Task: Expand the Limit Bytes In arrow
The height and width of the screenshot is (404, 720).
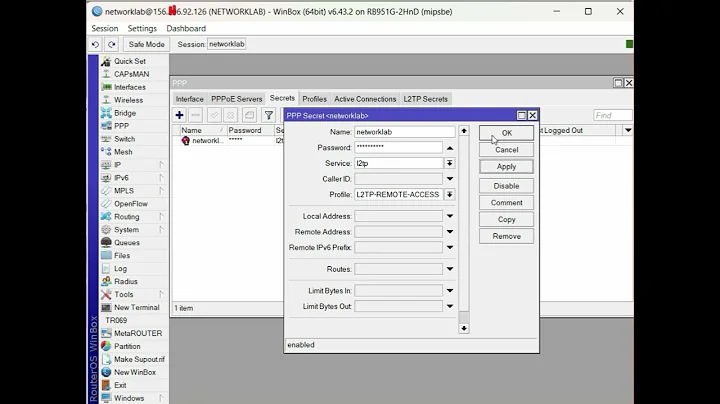Action: pos(450,291)
